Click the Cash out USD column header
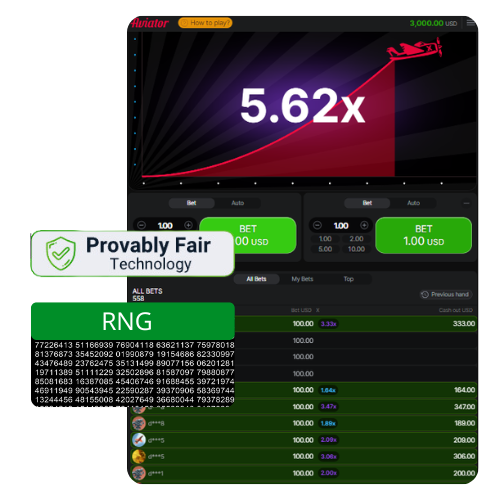Viewport: 500px width, 500px height. (x=456, y=310)
